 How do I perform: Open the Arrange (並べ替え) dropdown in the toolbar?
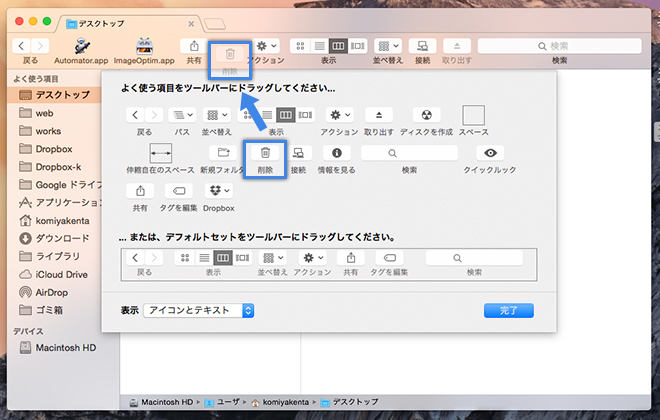(x=388, y=46)
